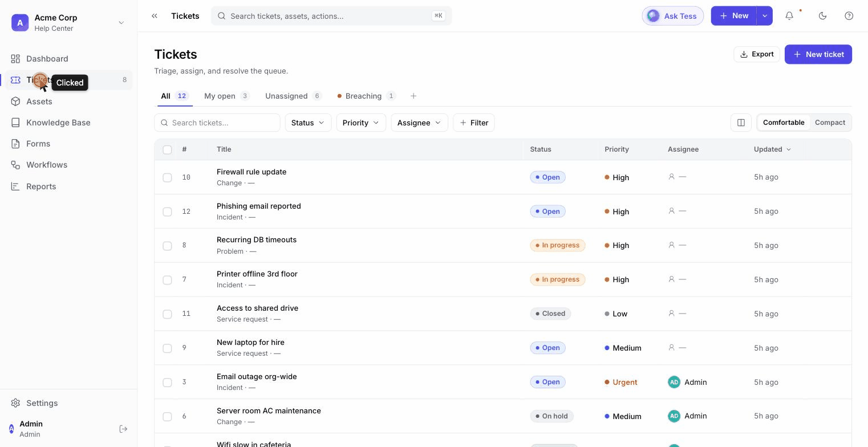Image resolution: width=868 pixels, height=447 pixels.
Task: Click the AD avatar on Server room AC row
Action: pos(674,416)
